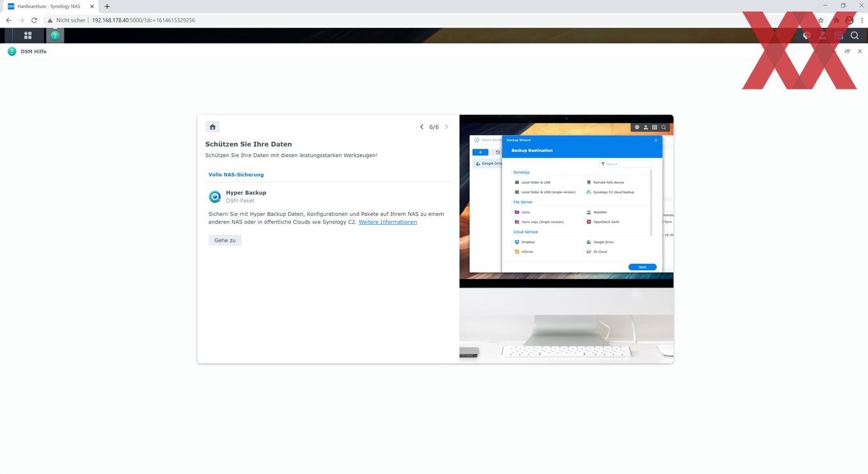Bookmark this page with the star
This screenshot has height=474, width=868.
(821, 20)
